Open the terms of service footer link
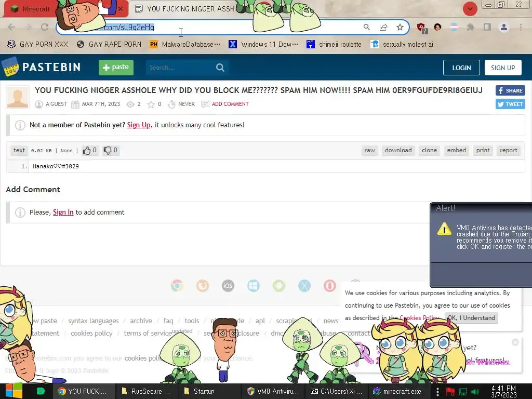 click(x=148, y=334)
